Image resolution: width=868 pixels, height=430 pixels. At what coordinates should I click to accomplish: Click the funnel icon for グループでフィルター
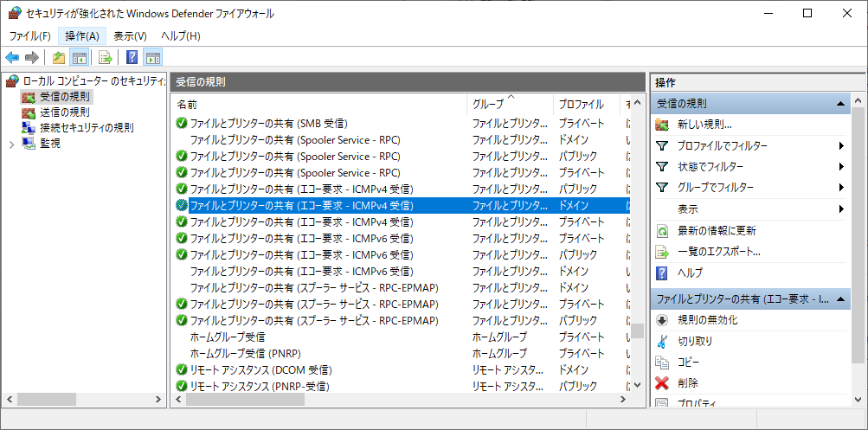coord(661,188)
